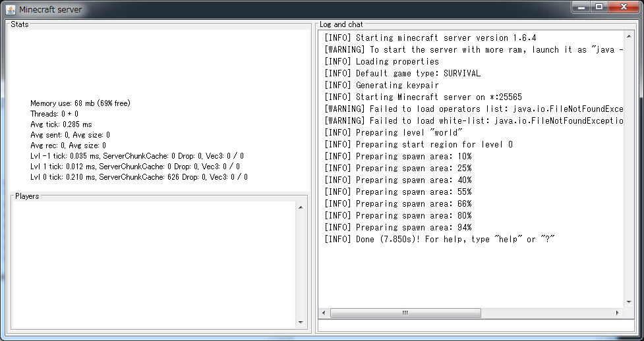
Task: Click the 'Starting Minecraft server on *:25565' line
Action: [x=423, y=97]
